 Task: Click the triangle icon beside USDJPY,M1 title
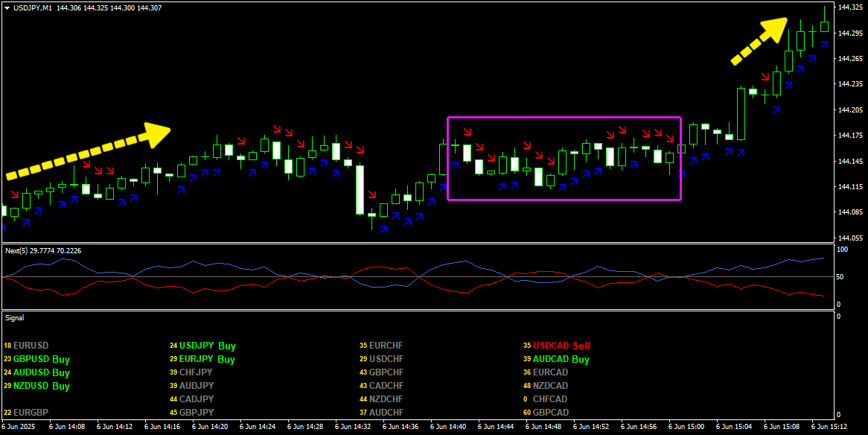pyautogui.click(x=7, y=7)
